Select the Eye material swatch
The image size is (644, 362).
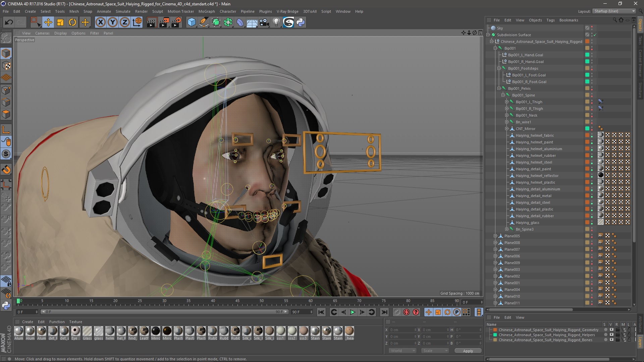tap(76, 333)
